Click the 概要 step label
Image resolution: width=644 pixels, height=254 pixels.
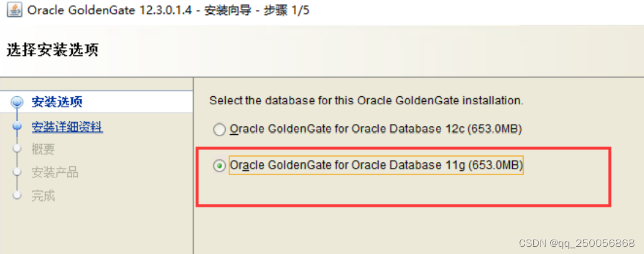coord(43,150)
